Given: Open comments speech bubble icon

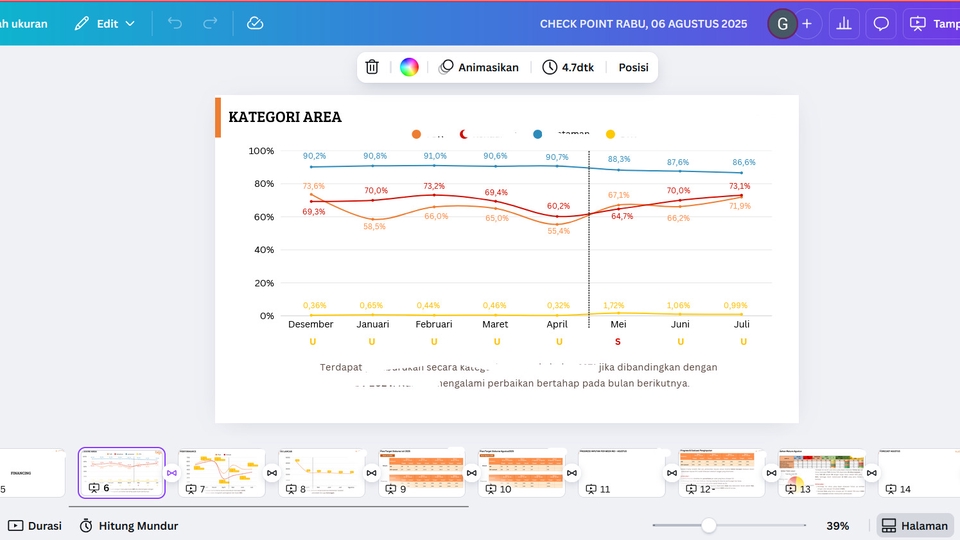Looking at the screenshot, I should [x=881, y=24].
